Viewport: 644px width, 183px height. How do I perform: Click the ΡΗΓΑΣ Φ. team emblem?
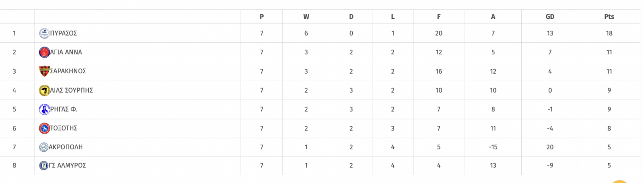(44, 109)
